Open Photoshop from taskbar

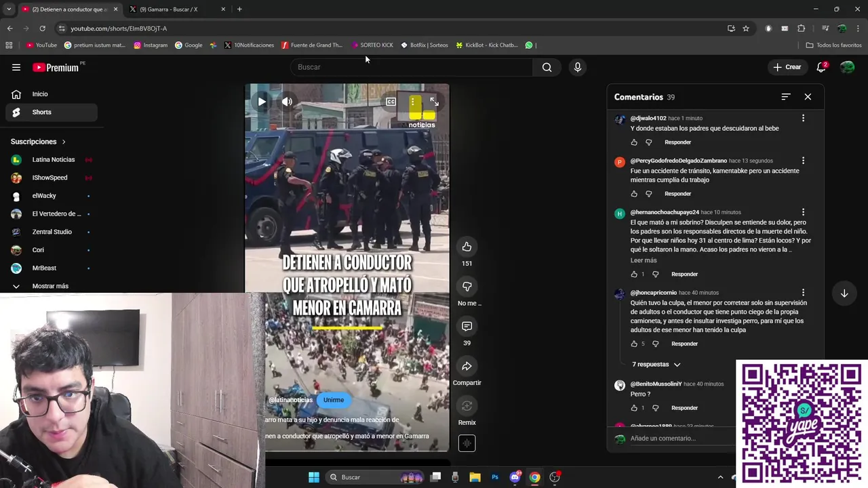pyautogui.click(x=495, y=477)
